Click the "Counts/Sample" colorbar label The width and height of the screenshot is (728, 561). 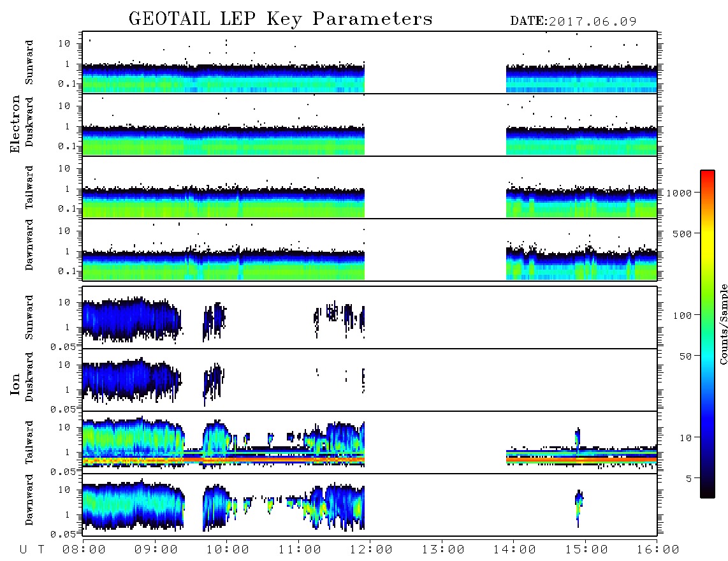pos(723,324)
